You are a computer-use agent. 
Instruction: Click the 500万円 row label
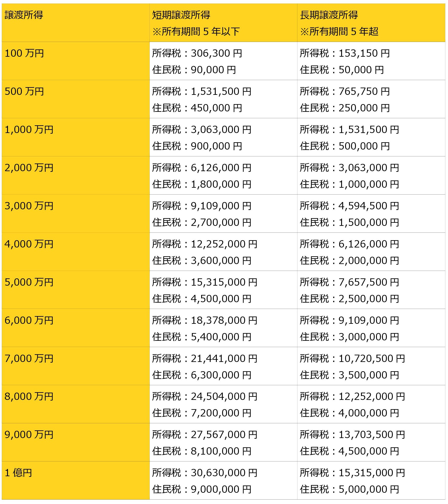(24, 92)
